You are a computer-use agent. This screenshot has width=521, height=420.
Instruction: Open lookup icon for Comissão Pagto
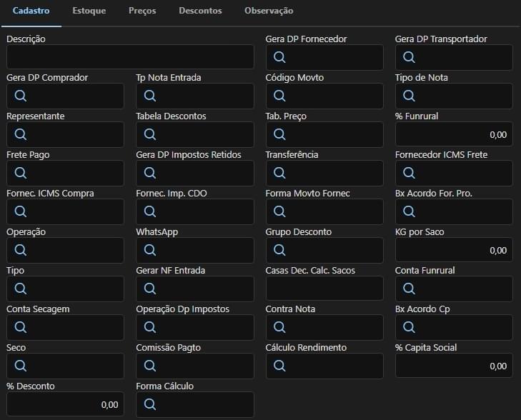(150, 366)
